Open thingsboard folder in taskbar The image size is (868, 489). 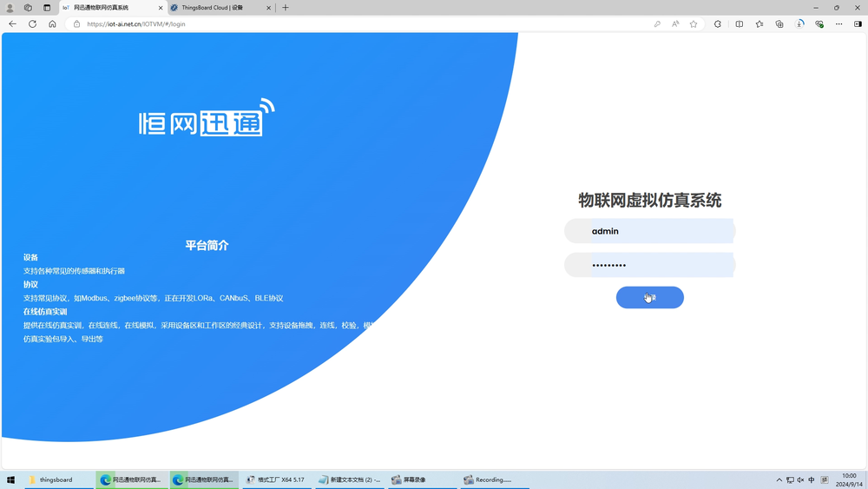(x=56, y=479)
